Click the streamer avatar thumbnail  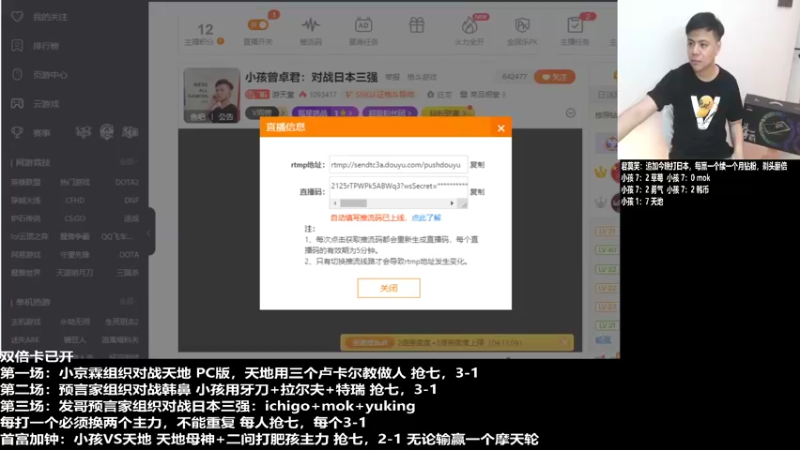point(212,95)
